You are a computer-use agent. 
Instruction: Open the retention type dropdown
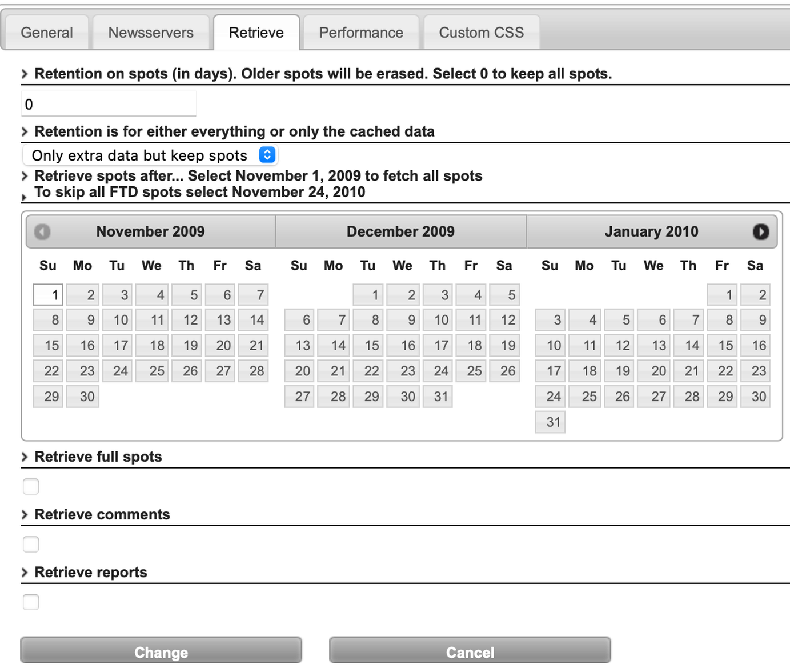pos(150,155)
